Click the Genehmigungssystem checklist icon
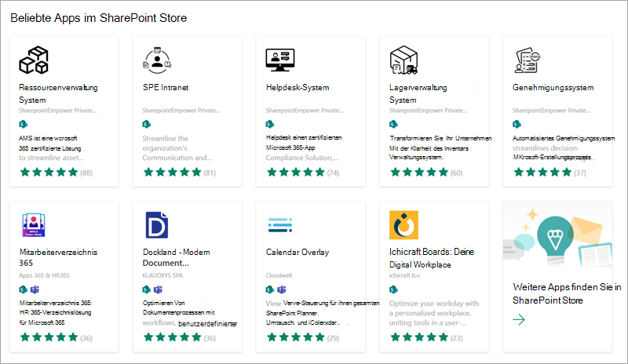628x364 pixels. 528,60
